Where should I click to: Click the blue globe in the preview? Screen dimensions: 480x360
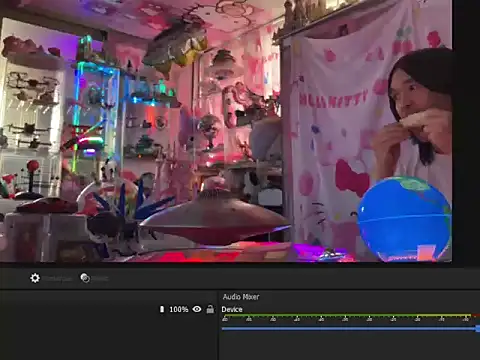click(x=405, y=219)
